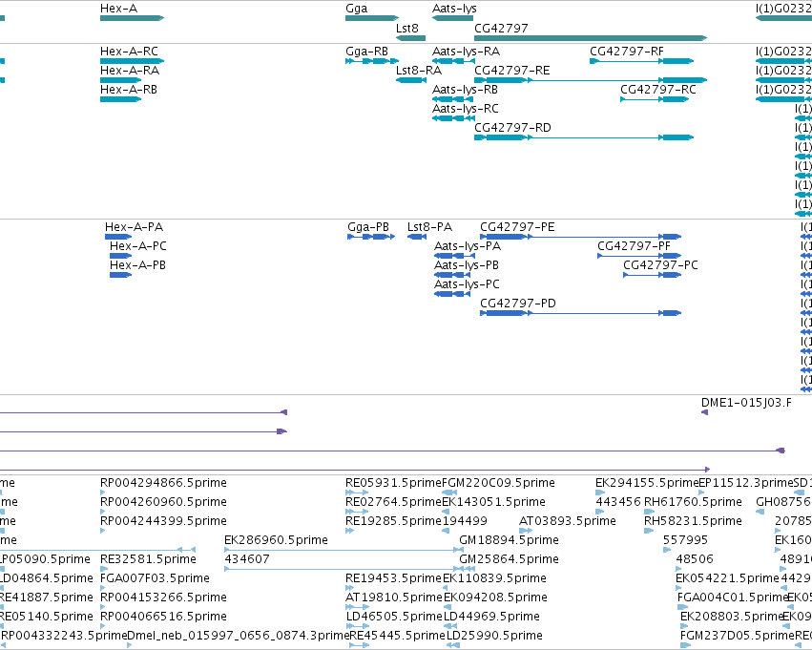Open the Aats-lys gene label
This screenshot has width=812, height=650.
tap(454, 9)
